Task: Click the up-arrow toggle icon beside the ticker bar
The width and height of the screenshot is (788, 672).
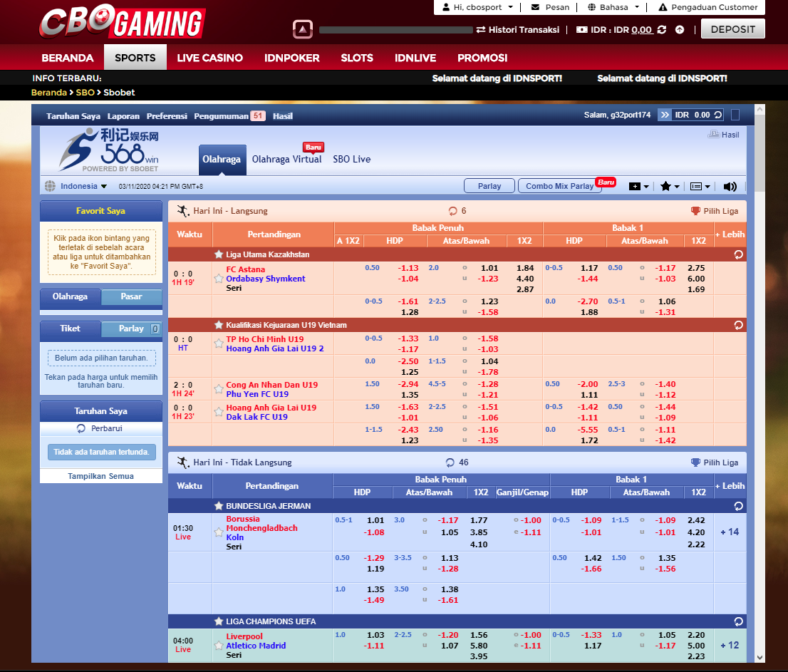Action: 303,29
